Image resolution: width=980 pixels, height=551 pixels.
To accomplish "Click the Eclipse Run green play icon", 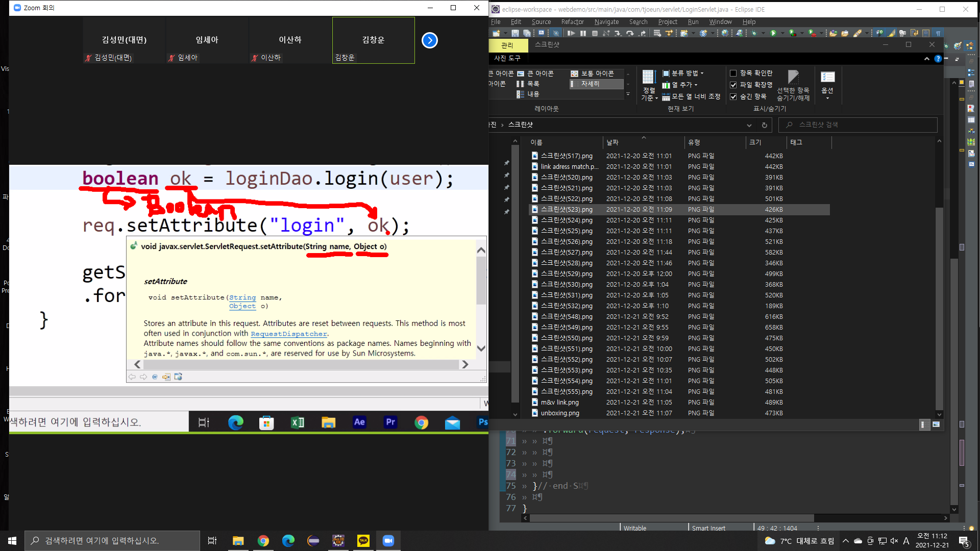I will pos(773,33).
